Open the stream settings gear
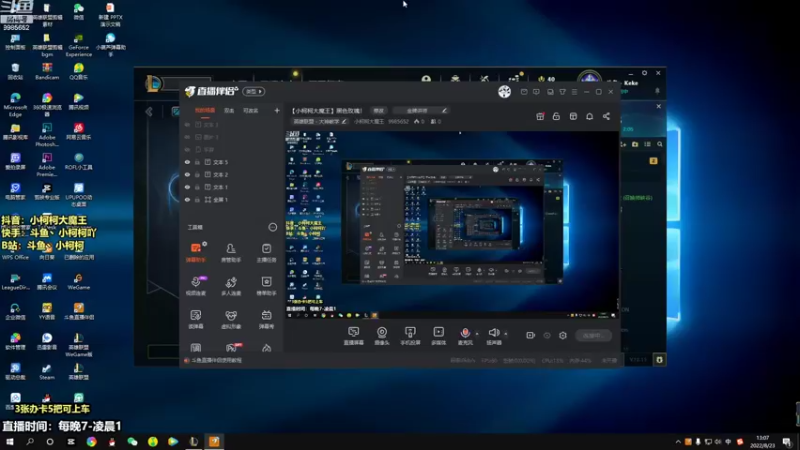800x450 pixels. [x=563, y=335]
